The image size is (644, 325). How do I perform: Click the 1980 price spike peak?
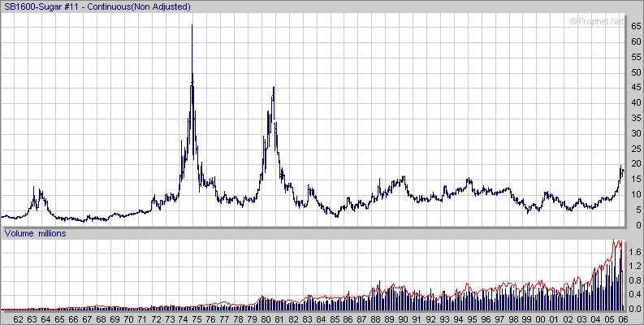point(274,87)
